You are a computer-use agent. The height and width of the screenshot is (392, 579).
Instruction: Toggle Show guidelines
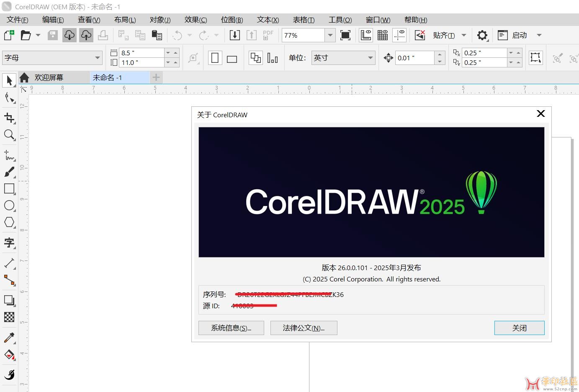pyautogui.click(x=400, y=35)
